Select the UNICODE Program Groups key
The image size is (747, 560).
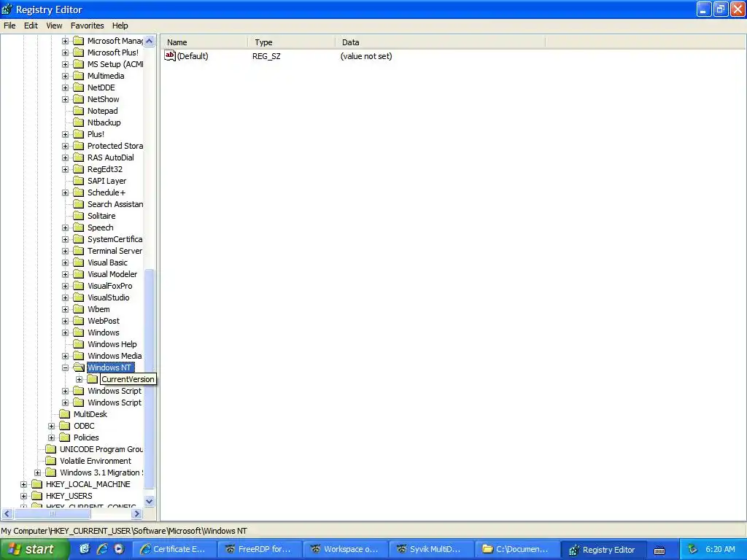click(101, 449)
